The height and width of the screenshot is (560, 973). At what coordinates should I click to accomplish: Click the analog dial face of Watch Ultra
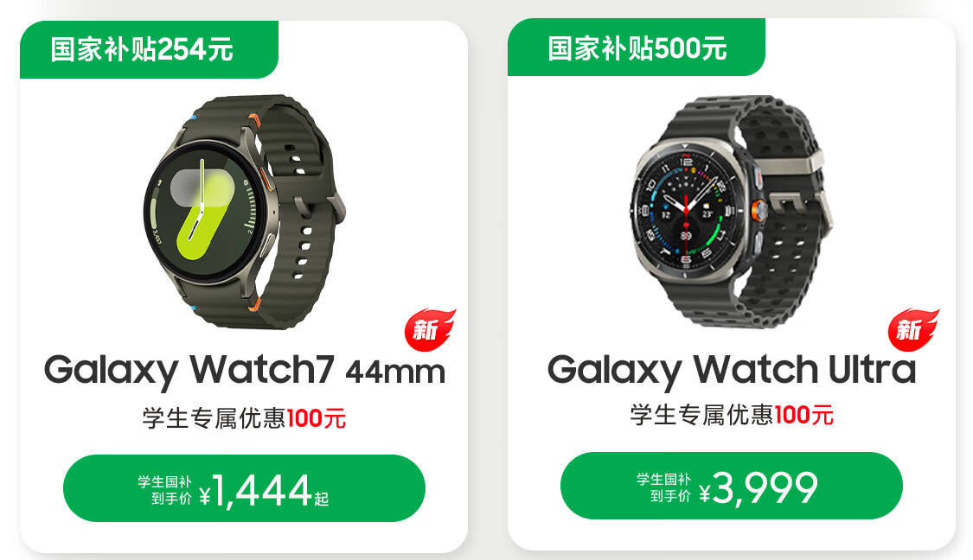coord(685,212)
